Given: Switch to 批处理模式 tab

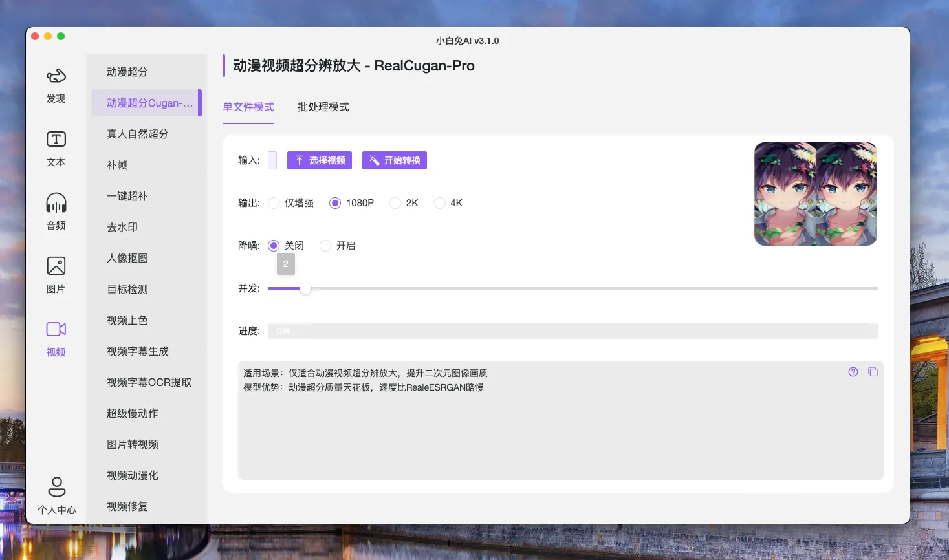Looking at the screenshot, I should (x=323, y=107).
